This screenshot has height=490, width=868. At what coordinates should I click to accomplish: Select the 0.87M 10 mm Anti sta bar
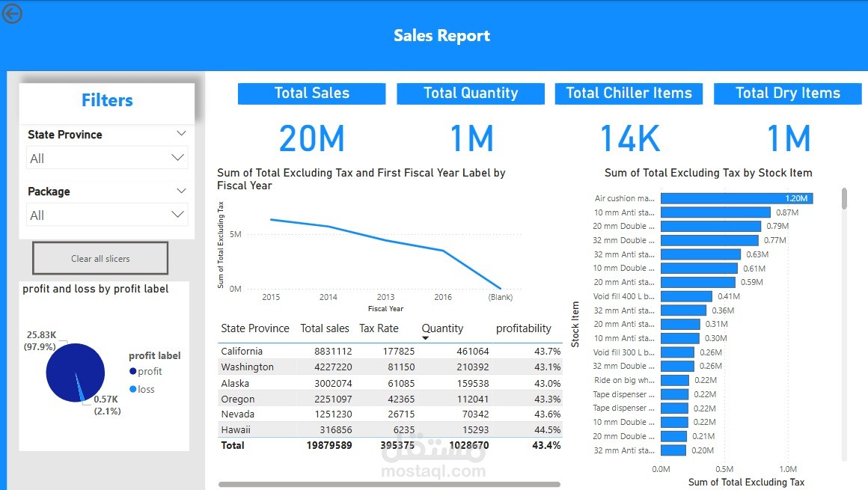716,212
